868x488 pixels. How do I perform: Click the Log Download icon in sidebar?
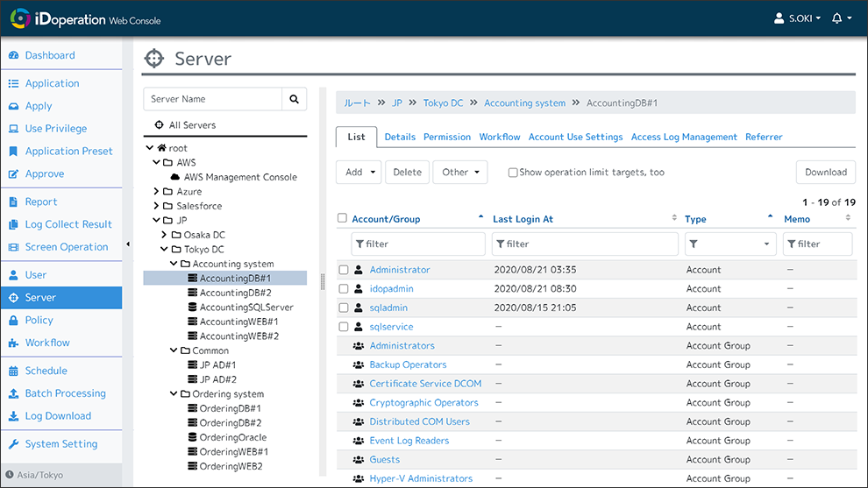coord(13,416)
